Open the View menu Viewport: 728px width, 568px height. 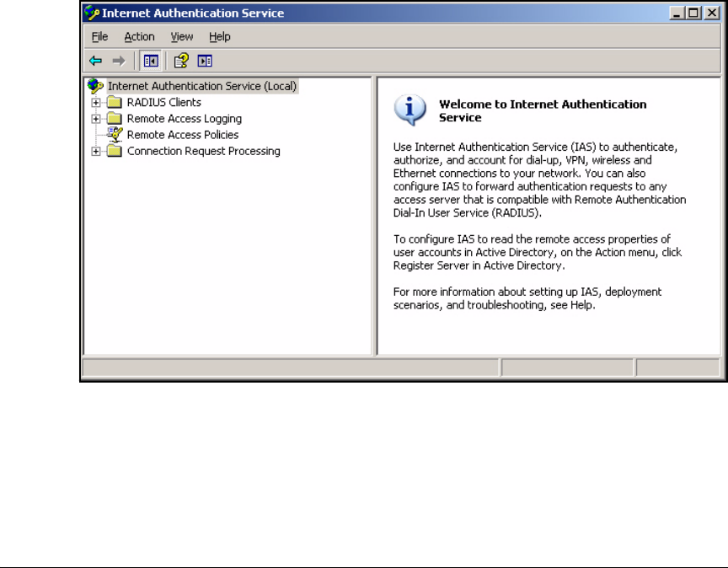pyautogui.click(x=181, y=37)
